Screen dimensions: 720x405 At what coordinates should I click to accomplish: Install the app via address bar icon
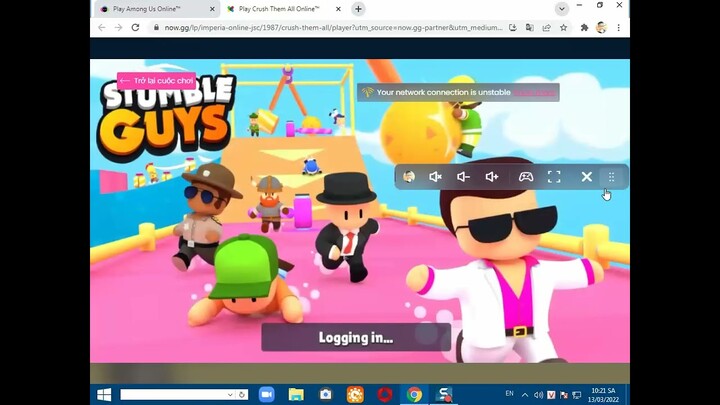point(513,28)
